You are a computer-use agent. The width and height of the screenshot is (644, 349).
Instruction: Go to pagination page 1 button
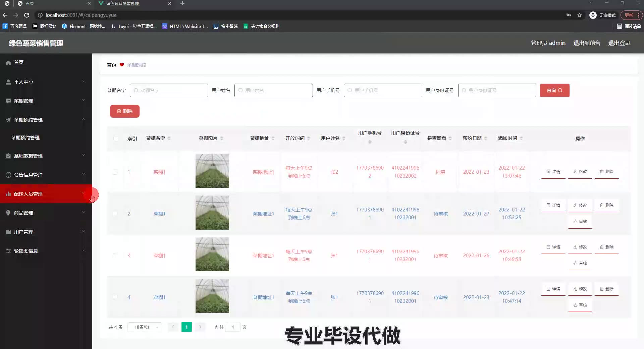(x=186, y=327)
